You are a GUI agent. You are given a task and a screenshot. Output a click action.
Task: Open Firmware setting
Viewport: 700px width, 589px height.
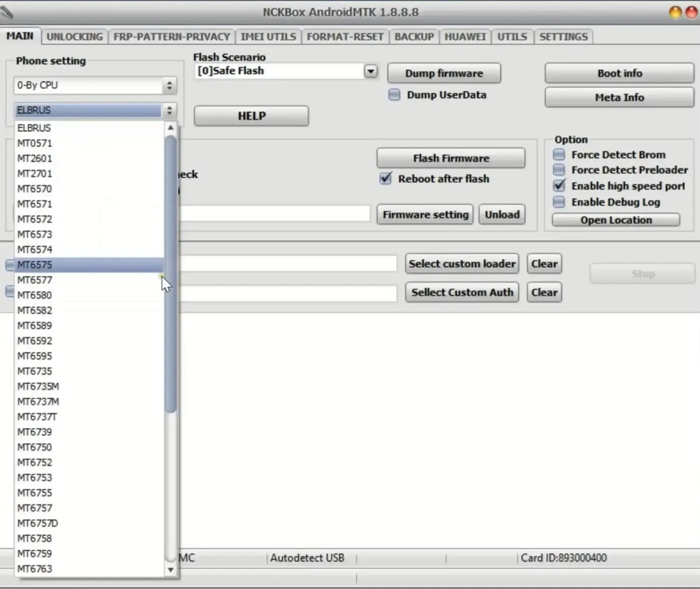click(x=425, y=215)
